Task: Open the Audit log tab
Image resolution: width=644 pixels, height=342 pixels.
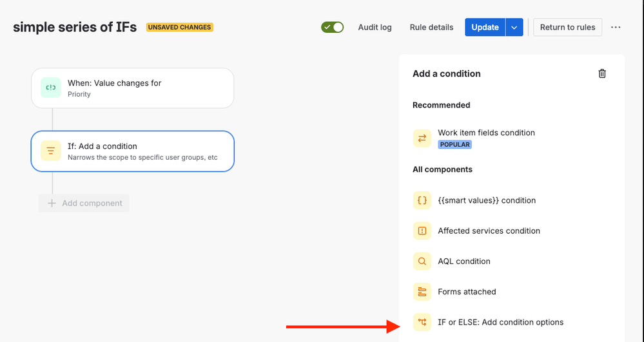Action: point(375,27)
